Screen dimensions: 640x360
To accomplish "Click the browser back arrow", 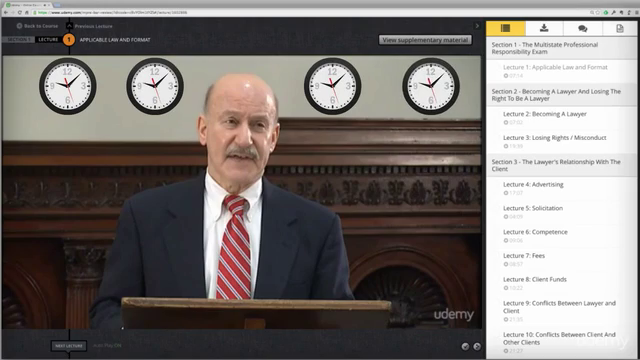I will pyautogui.click(x=6, y=13).
